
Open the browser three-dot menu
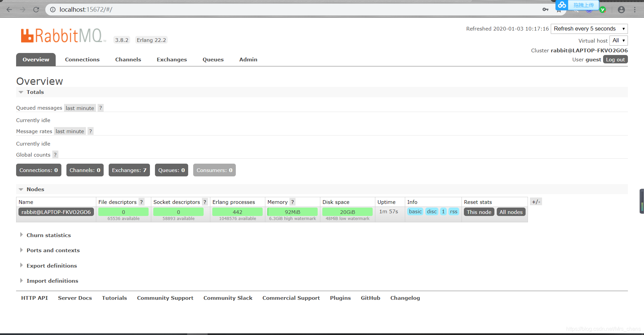coord(635,9)
